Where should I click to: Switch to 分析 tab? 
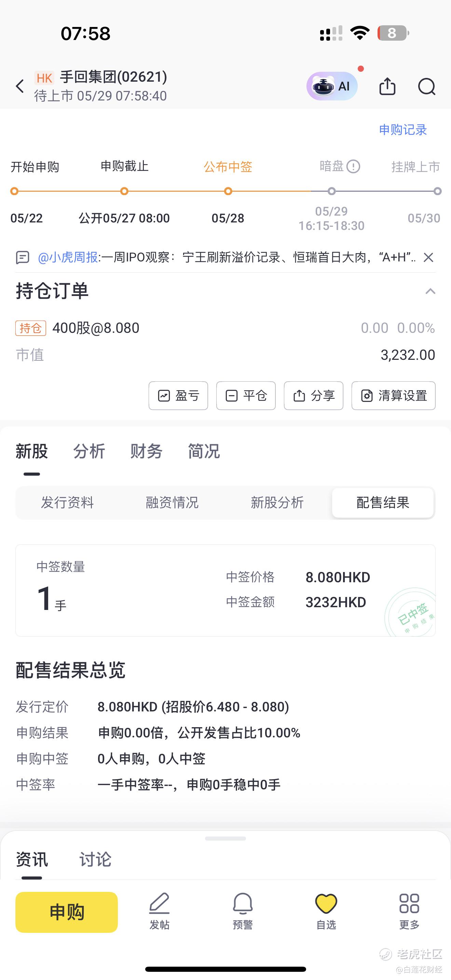89,451
